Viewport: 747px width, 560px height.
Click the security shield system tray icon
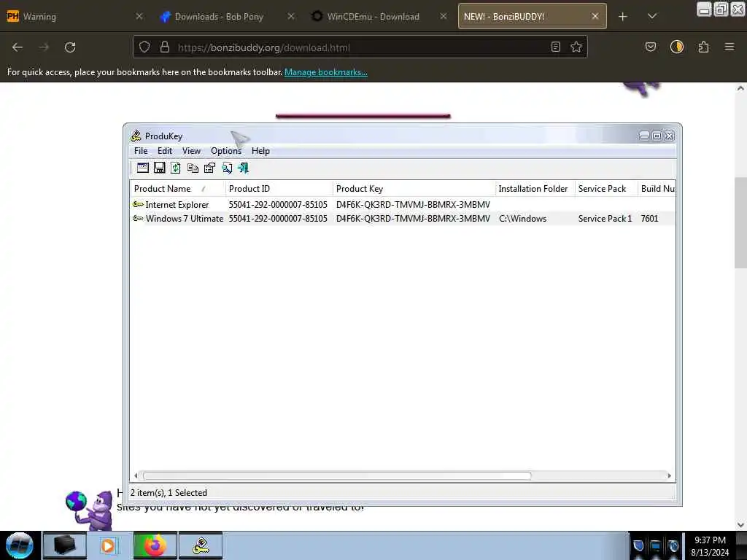coord(638,545)
